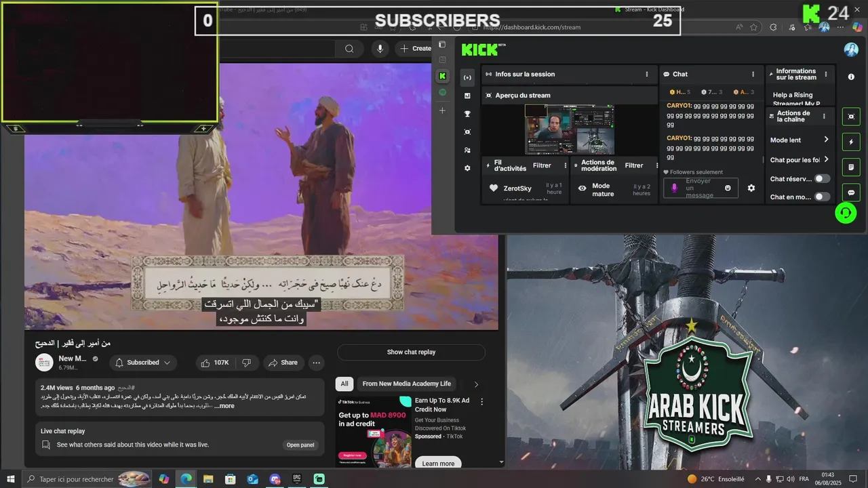The height and width of the screenshot is (488, 868).
Task: Expand the description with ...more
Action: click(224, 406)
